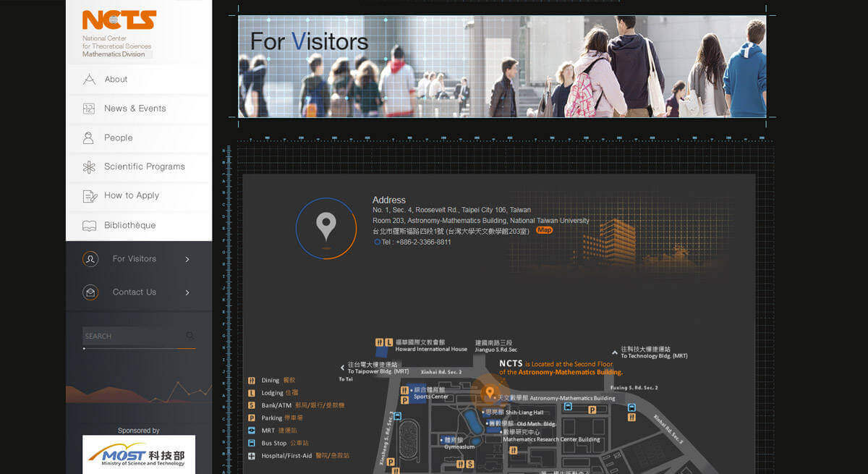
Task: Expand the Contact Us chevron
Action: pos(187,292)
